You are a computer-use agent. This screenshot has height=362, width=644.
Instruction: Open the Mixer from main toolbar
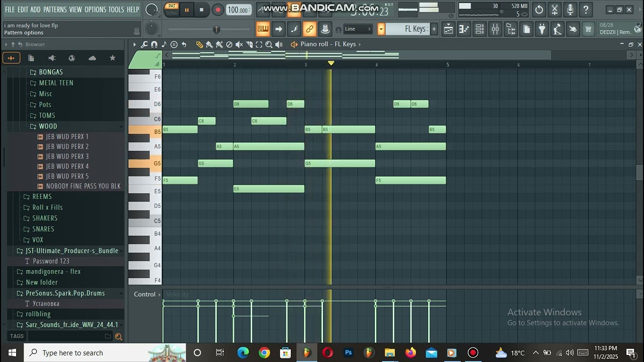495,29
